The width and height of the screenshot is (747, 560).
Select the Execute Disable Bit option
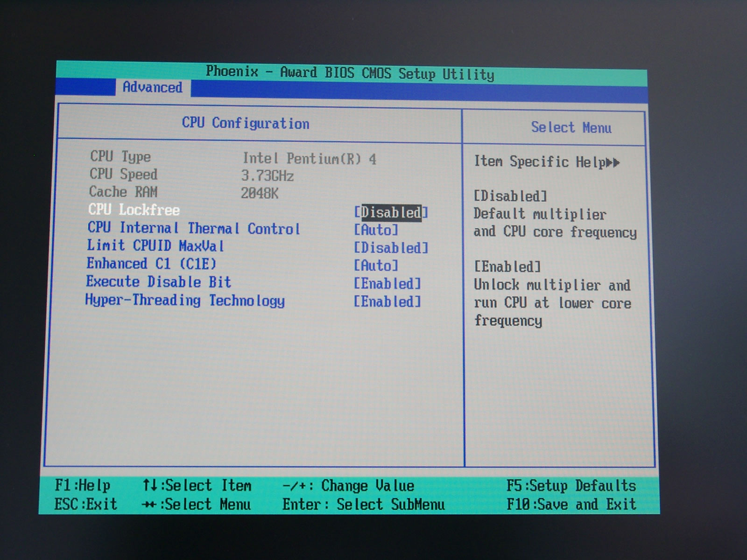tap(158, 282)
